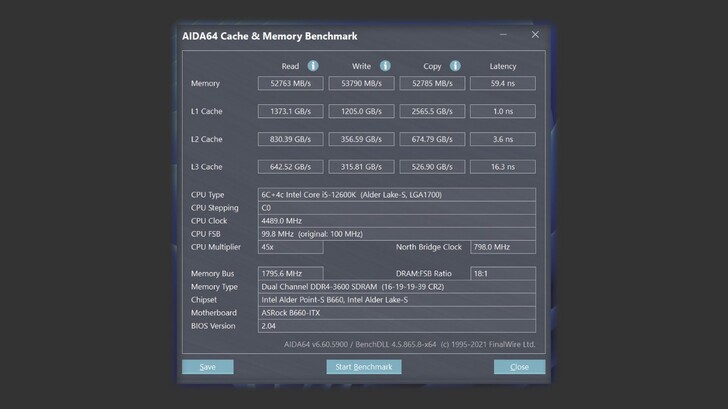Click the AIDA64 Cache & Memory Benchmark title
This screenshot has width=728, height=409.
click(x=270, y=36)
